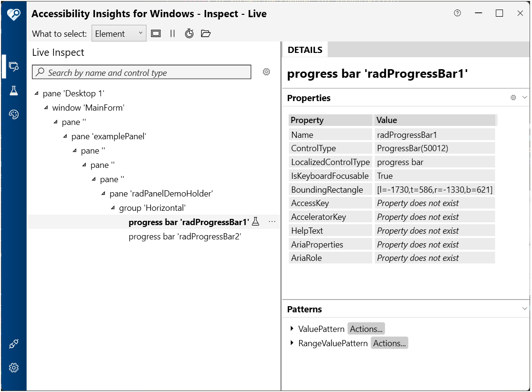Minimize the Accessibility Insights window

[x=479, y=13]
